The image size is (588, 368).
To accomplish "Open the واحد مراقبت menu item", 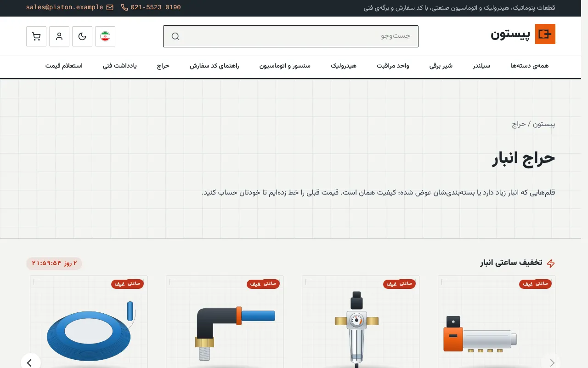I will (393, 66).
